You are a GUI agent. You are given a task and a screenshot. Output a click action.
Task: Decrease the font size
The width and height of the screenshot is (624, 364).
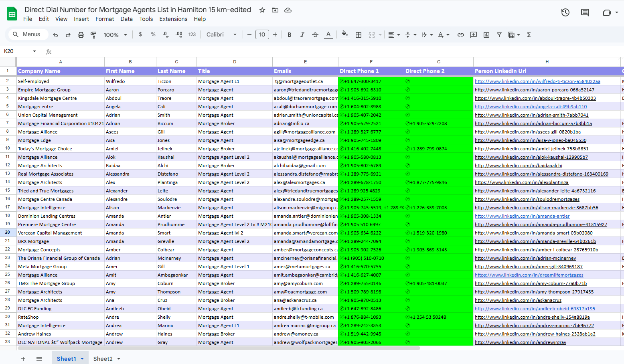249,34
